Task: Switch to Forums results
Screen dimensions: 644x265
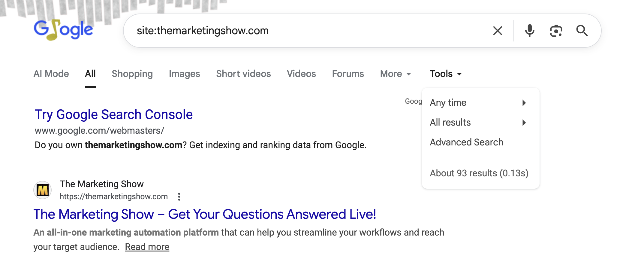Action: pyautogui.click(x=348, y=74)
